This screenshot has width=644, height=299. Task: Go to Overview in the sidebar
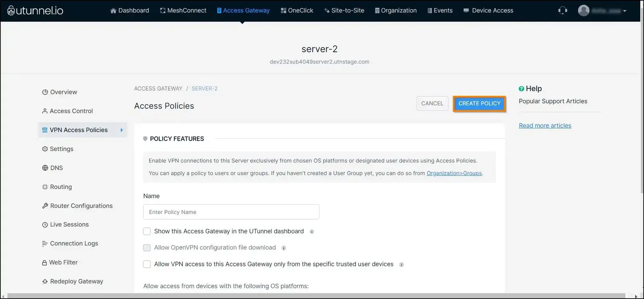coord(60,92)
